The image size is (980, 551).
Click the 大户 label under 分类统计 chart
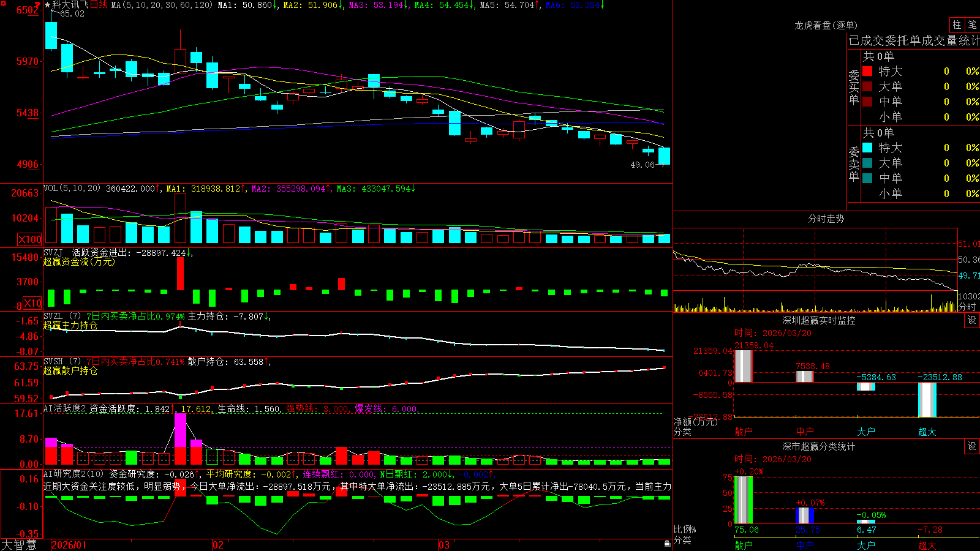point(866,545)
